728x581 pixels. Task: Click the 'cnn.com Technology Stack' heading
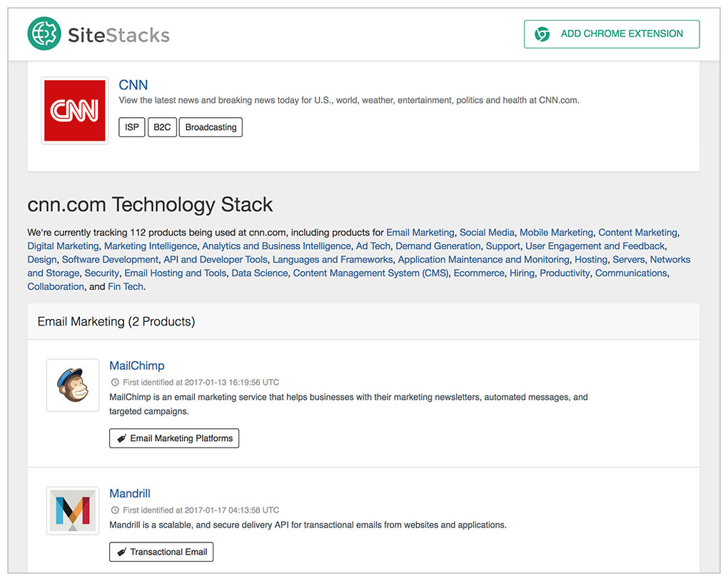[x=150, y=205]
